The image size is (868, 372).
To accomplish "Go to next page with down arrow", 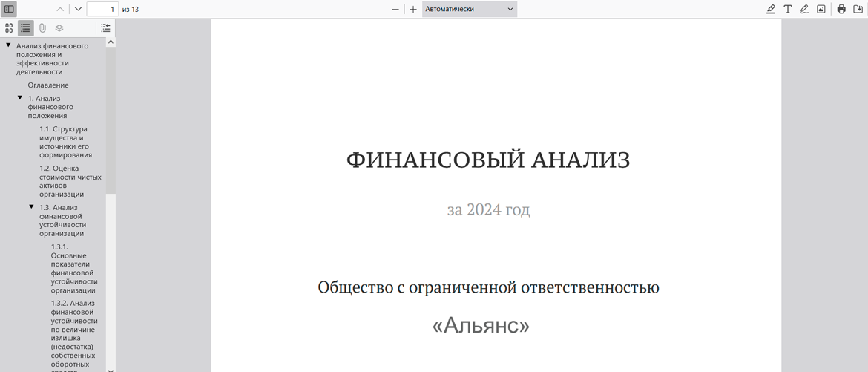I will (x=78, y=9).
